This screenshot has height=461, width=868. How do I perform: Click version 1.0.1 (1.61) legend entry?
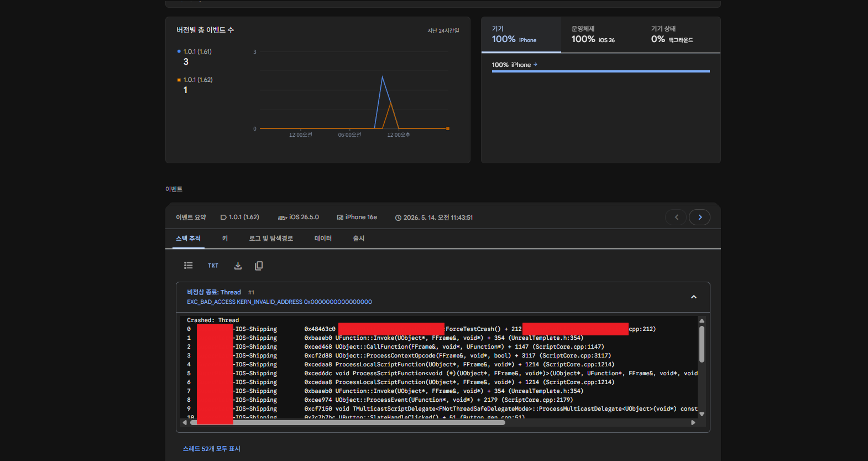tap(197, 51)
